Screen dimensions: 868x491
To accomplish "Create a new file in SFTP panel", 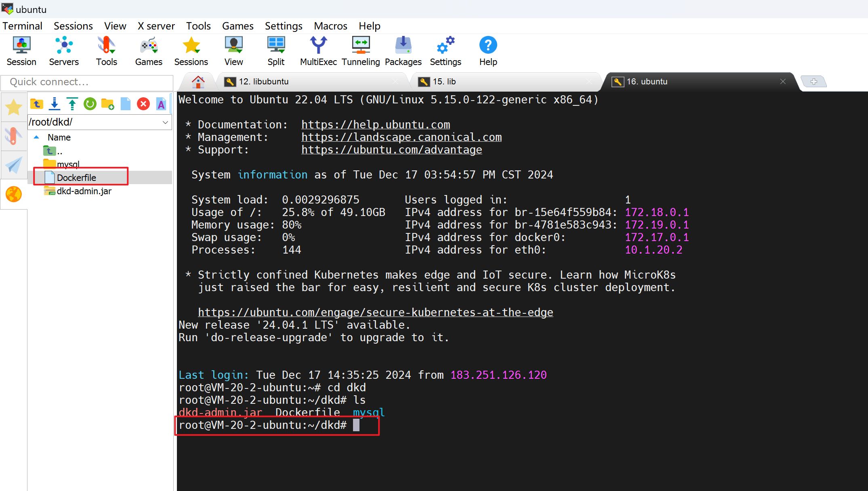I will pyautogui.click(x=126, y=104).
